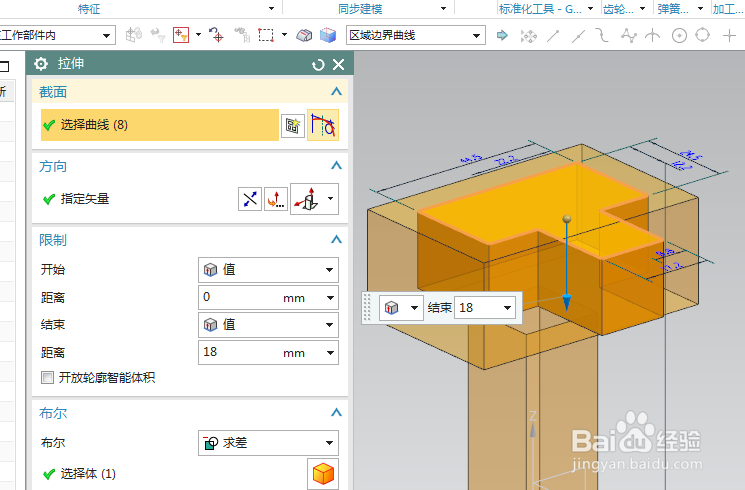Enable the existing point plus icon
Viewport: 745px width, 490px height.
point(729,35)
